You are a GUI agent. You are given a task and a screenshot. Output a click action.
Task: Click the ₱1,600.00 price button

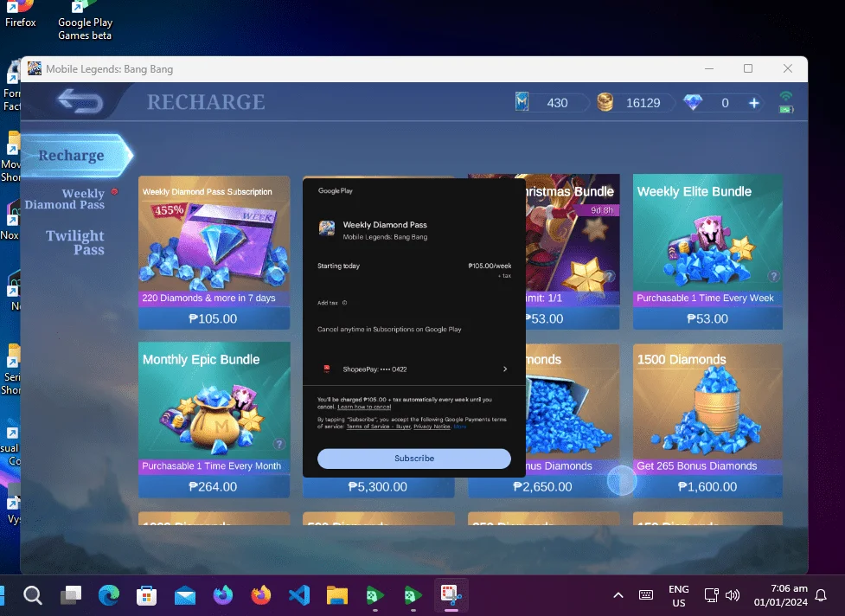(x=707, y=486)
